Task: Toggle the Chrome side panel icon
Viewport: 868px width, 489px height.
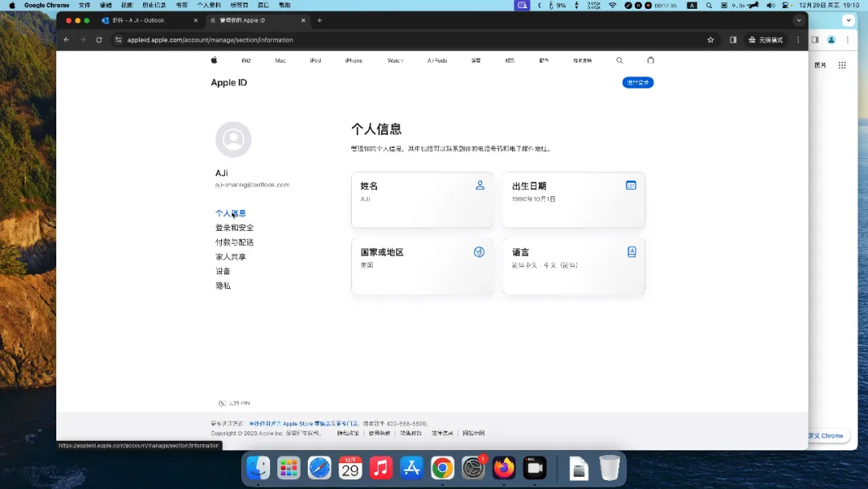Action: [x=733, y=39]
